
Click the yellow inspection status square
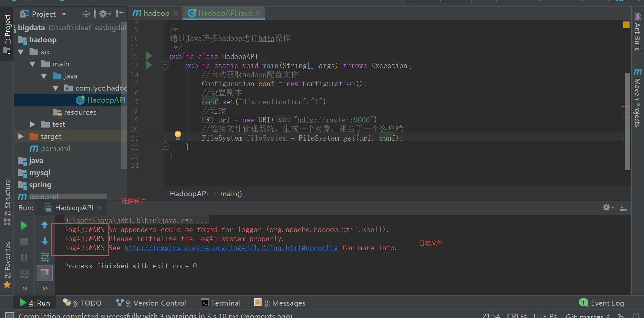pos(626,25)
